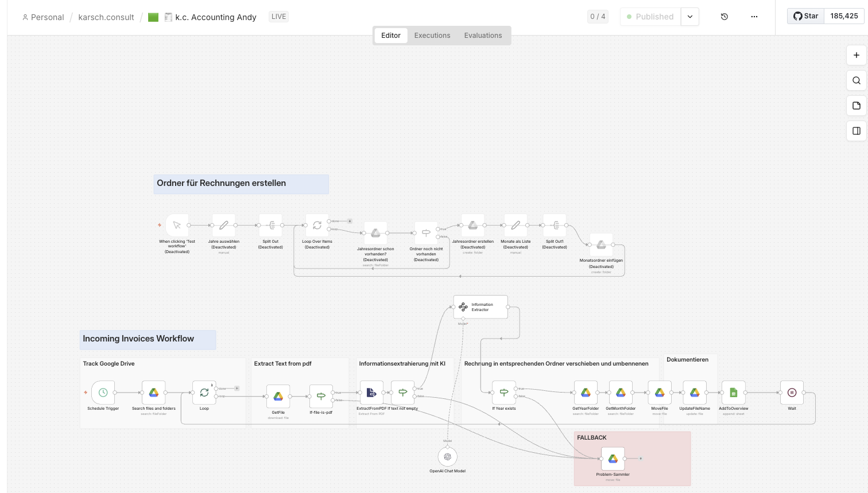Open the AddToOverview sheets node
The height and width of the screenshot is (493, 868).
click(x=734, y=393)
